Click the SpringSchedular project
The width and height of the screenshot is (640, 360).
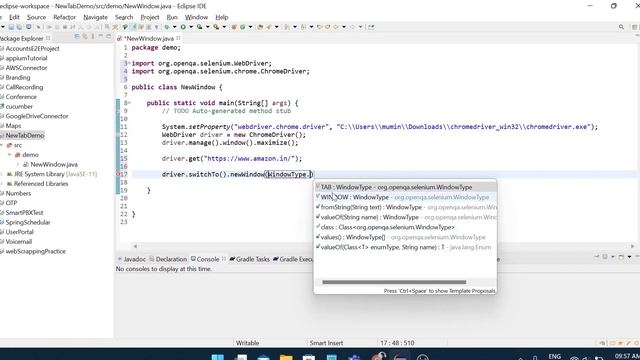pos(28,222)
